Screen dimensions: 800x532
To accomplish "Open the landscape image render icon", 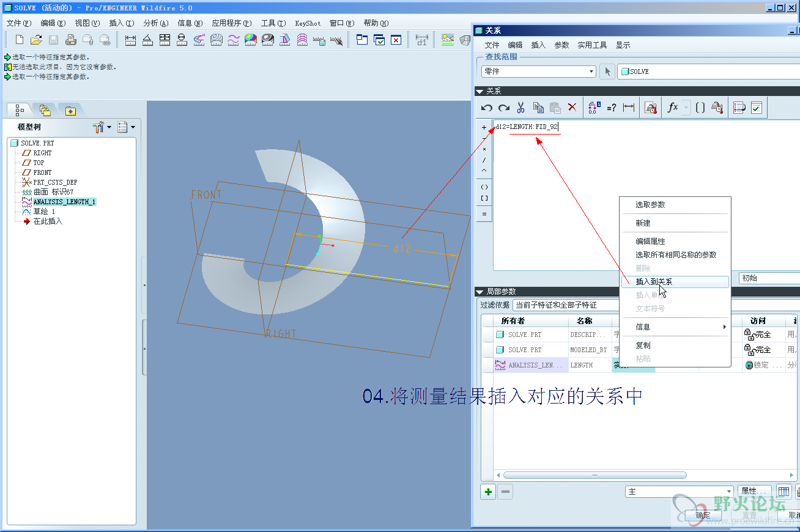I will click(x=448, y=40).
